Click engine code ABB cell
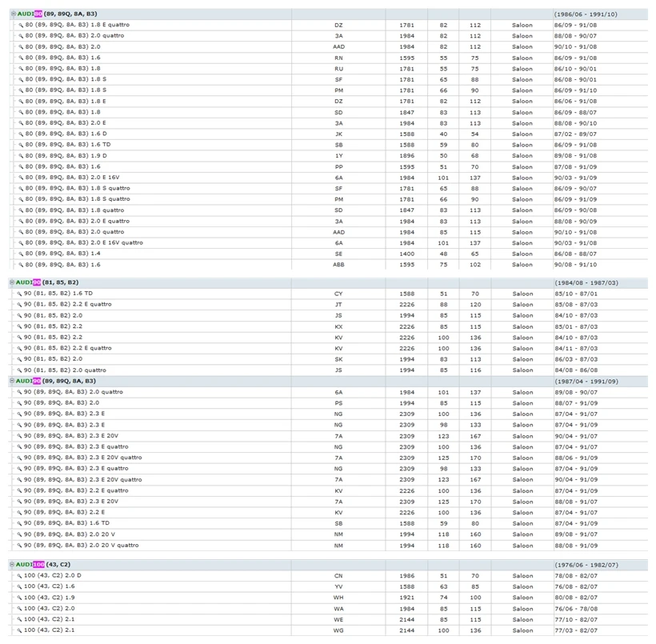 338,265
